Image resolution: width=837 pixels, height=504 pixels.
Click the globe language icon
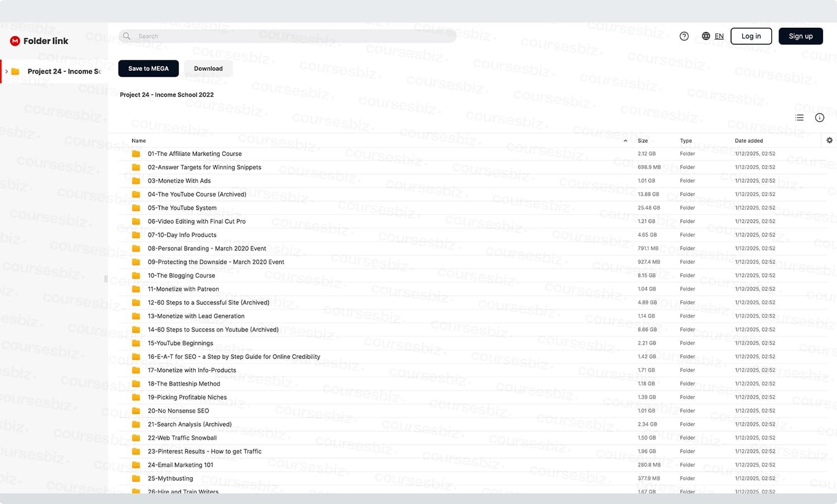click(x=706, y=36)
